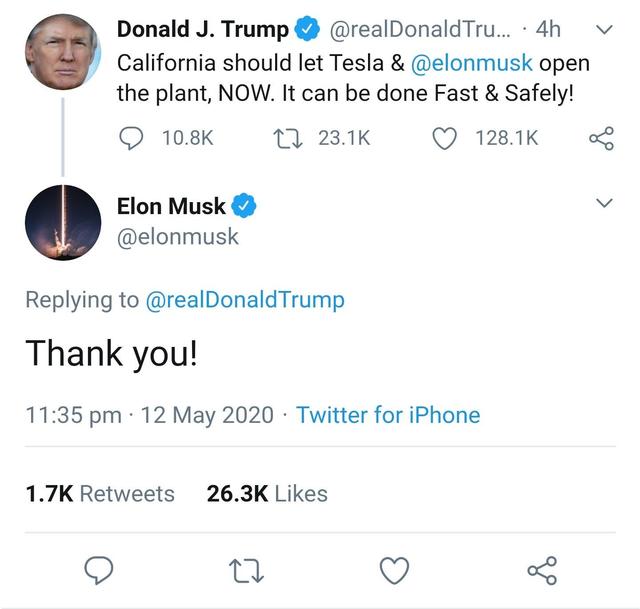Open Donald J. Trump's profile picture
640x609 pixels.
63,52
